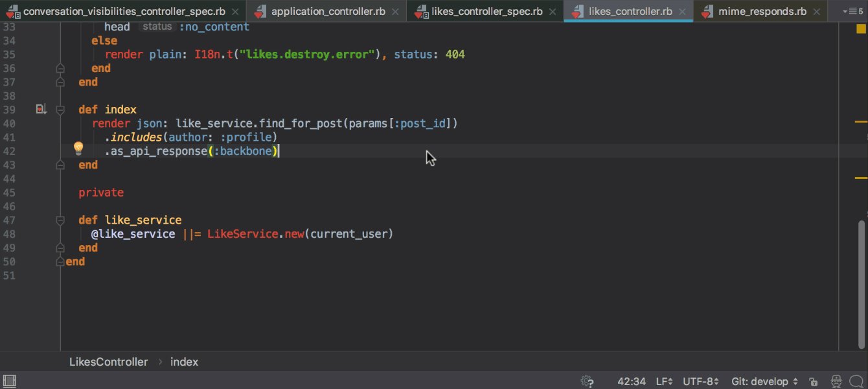The image size is (868, 389).
Task: Click fold marker at end on line 49
Action: [x=60, y=248]
